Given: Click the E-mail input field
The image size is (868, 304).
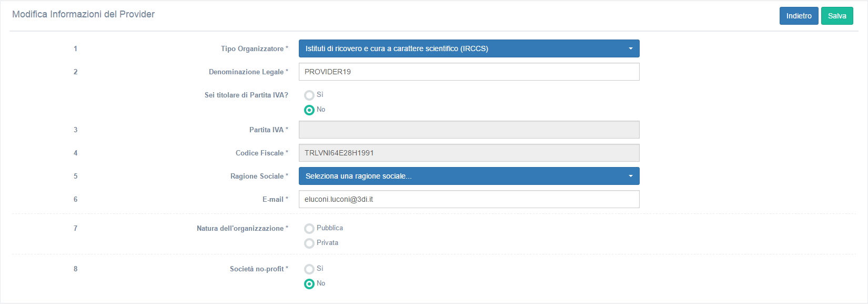Looking at the screenshot, I should pyautogui.click(x=468, y=199).
